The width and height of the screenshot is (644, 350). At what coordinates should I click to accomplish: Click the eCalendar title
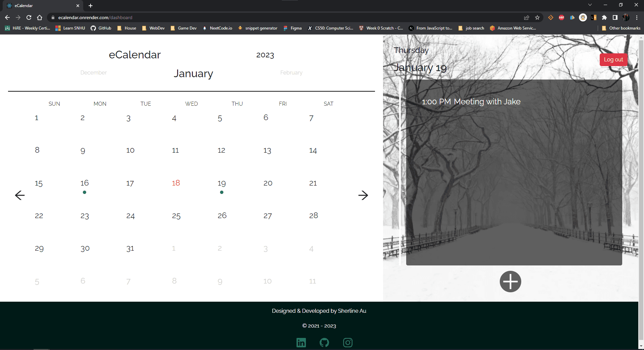click(135, 55)
